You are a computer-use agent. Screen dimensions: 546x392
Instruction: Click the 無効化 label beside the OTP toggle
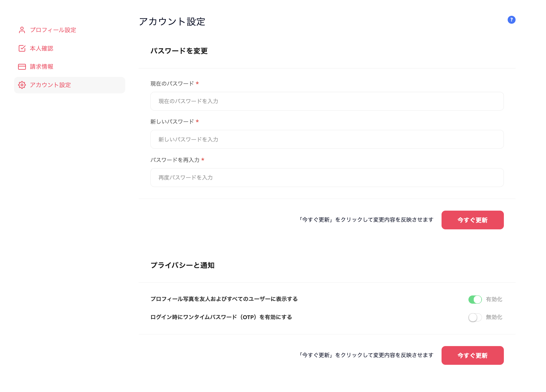point(494,317)
